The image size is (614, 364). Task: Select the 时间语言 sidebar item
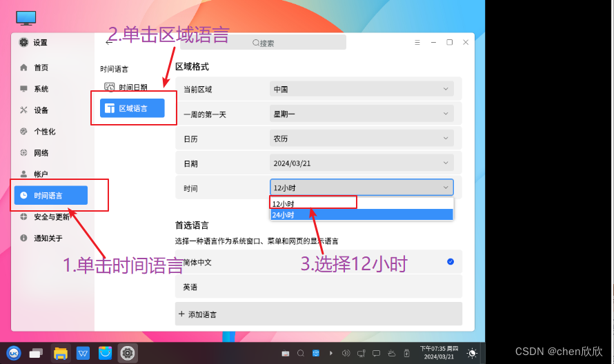click(x=51, y=195)
